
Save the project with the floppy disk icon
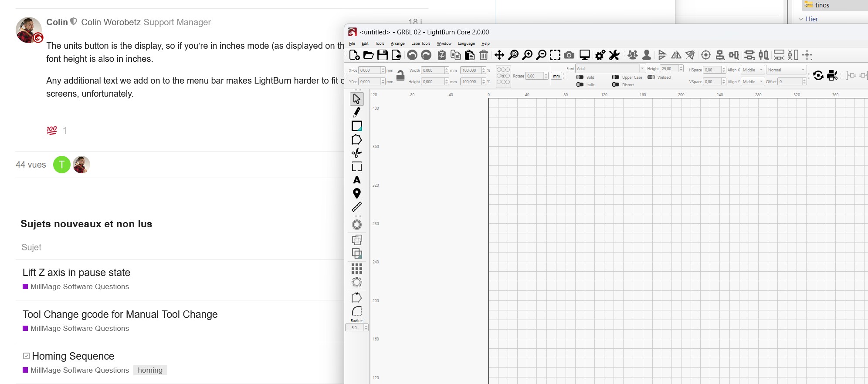[383, 55]
